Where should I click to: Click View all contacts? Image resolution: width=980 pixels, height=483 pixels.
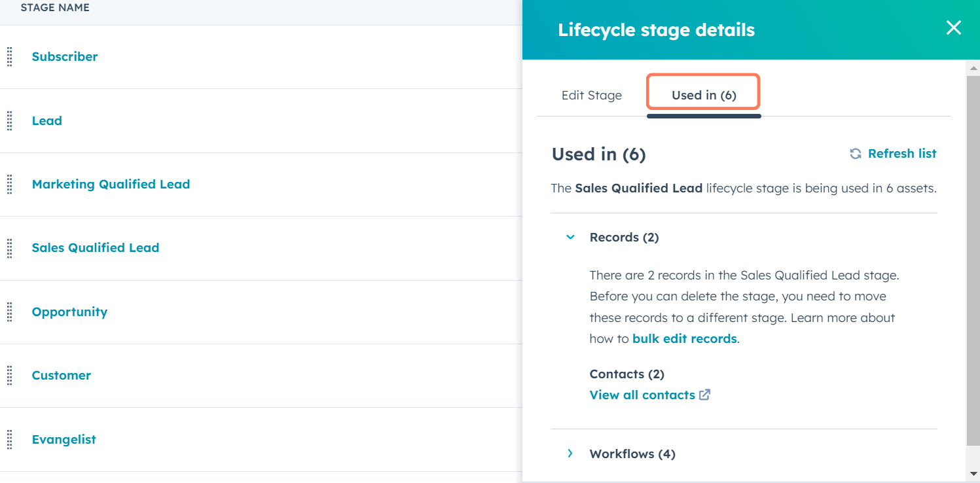point(642,395)
